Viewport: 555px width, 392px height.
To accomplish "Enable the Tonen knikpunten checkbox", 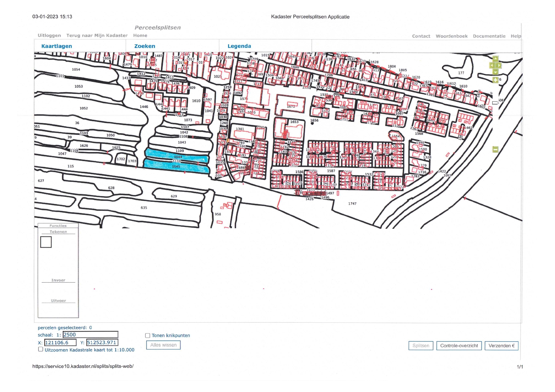I will [x=148, y=335].
